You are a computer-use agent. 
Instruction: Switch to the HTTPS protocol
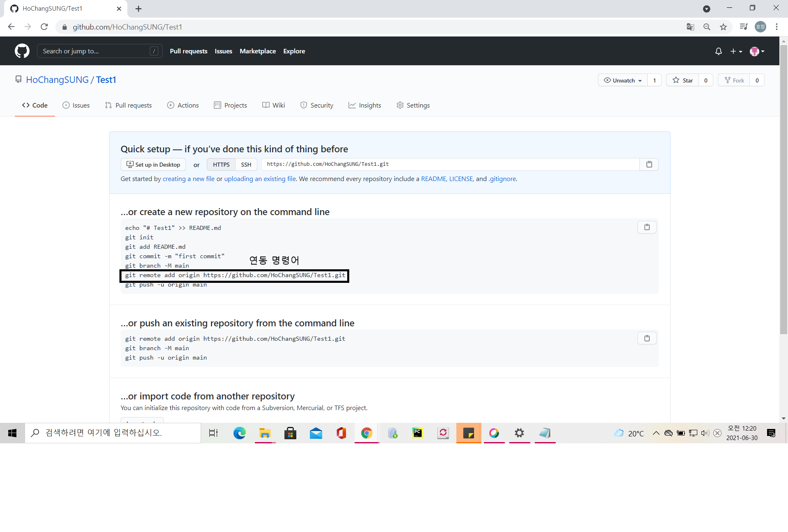(221, 164)
